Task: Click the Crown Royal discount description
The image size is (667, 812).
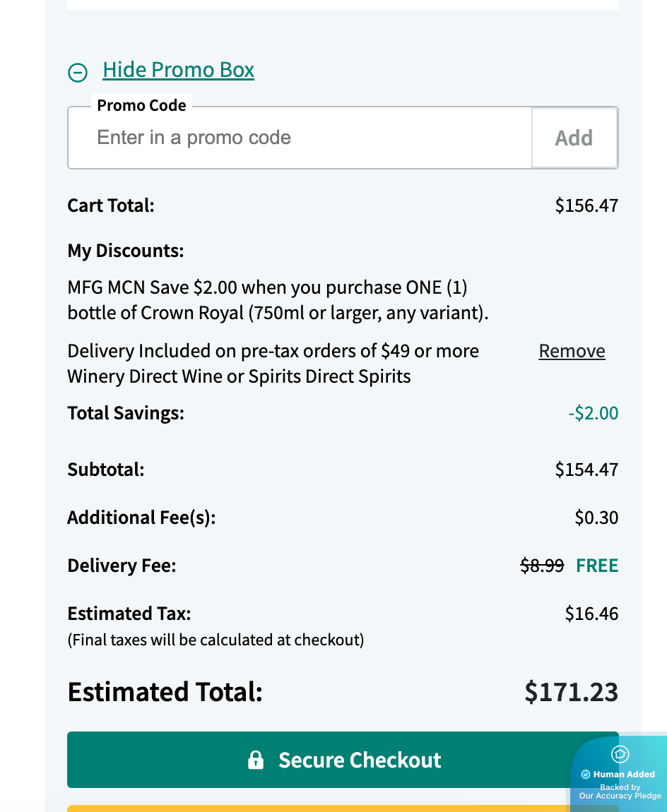Action: tap(278, 300)
